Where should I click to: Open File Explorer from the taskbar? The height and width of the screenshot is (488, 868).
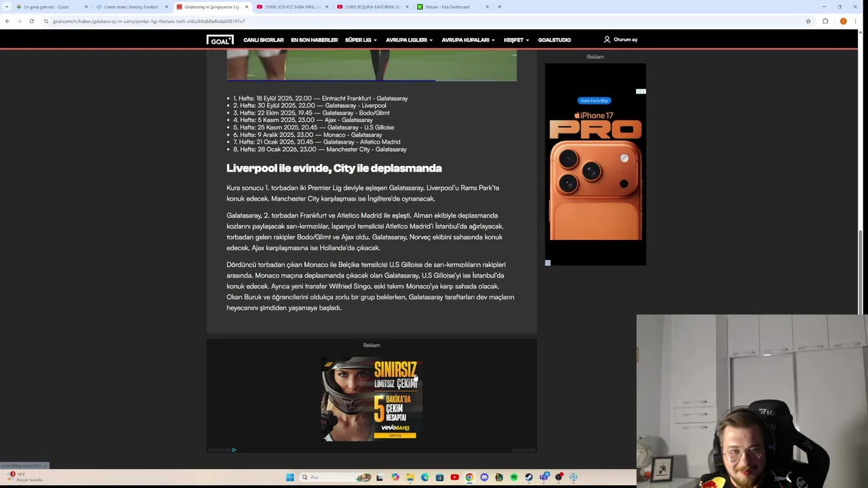tap(410, 477)
